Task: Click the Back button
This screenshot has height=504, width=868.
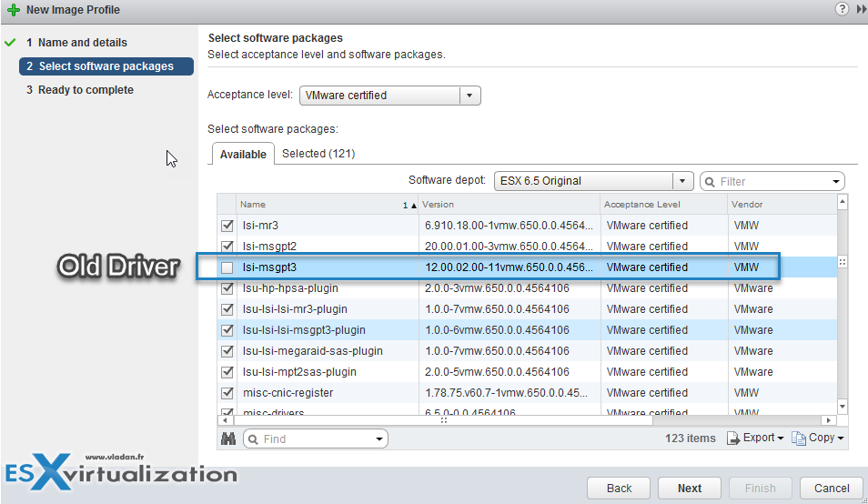Action: pyautogui.click(x=619, y=489)
